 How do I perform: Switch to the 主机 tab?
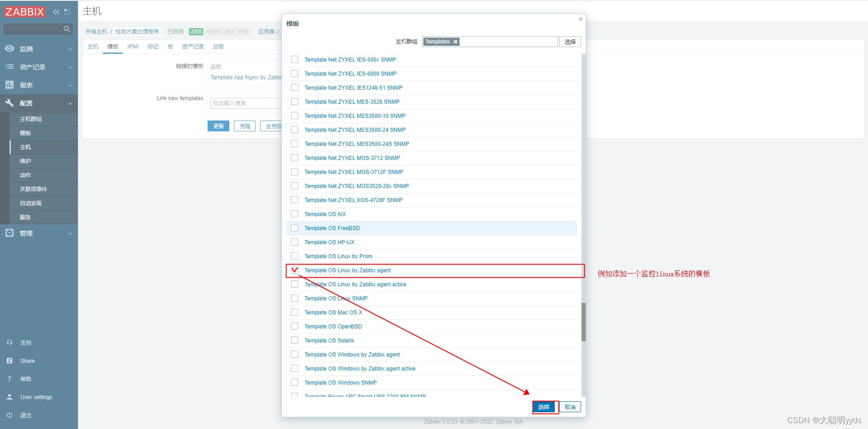[x=93, y=47]
